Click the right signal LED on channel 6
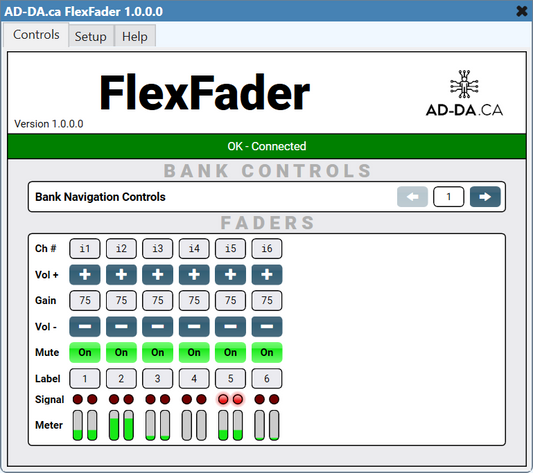Viewport: 533px width, 473px height. point(274,399)
